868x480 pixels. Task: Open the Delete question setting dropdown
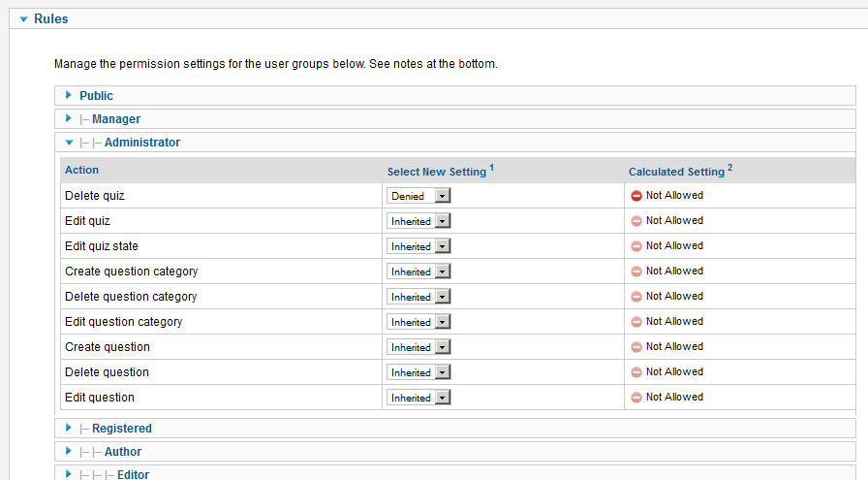pyautogui.click(x=418, y=372)
